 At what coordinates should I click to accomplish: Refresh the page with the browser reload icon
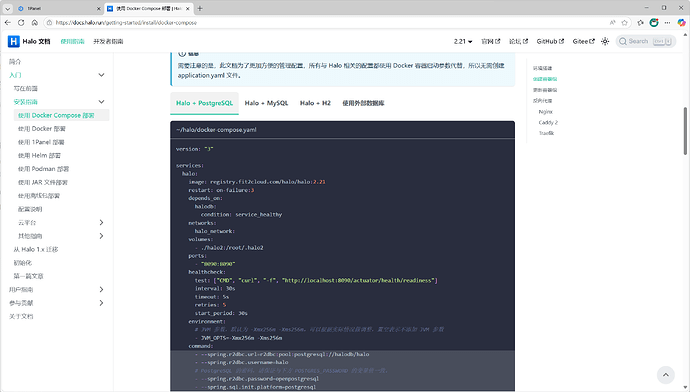(21, 22)
